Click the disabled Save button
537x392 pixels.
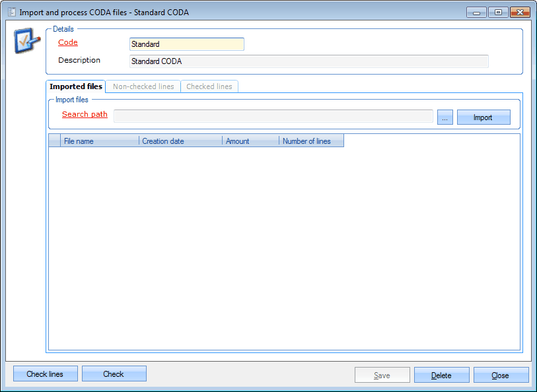pyautogui.click(x=382, y=376)
